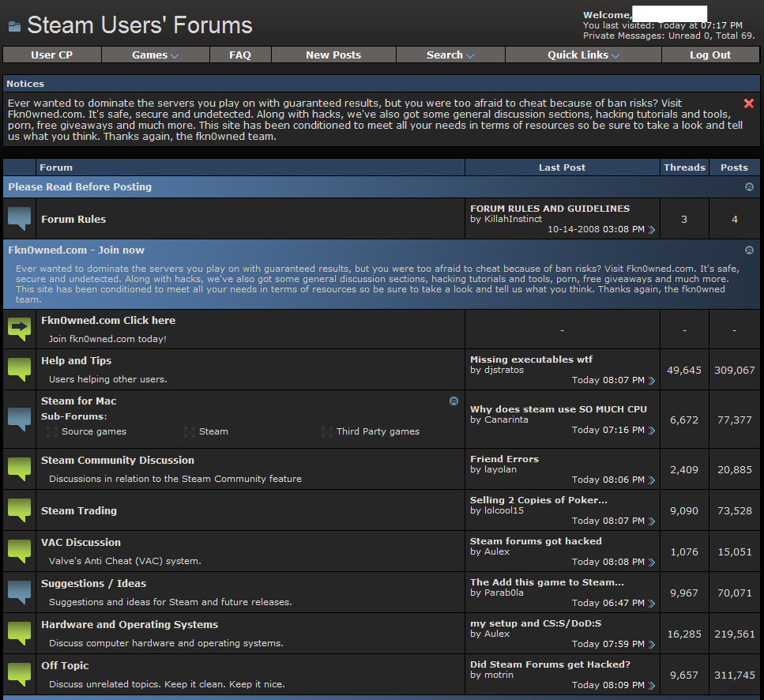Image resolution: width=764 pixels, height=700 pixels.
Task: Go to last post arrow for Friend Errors
Action: (652, 480)
